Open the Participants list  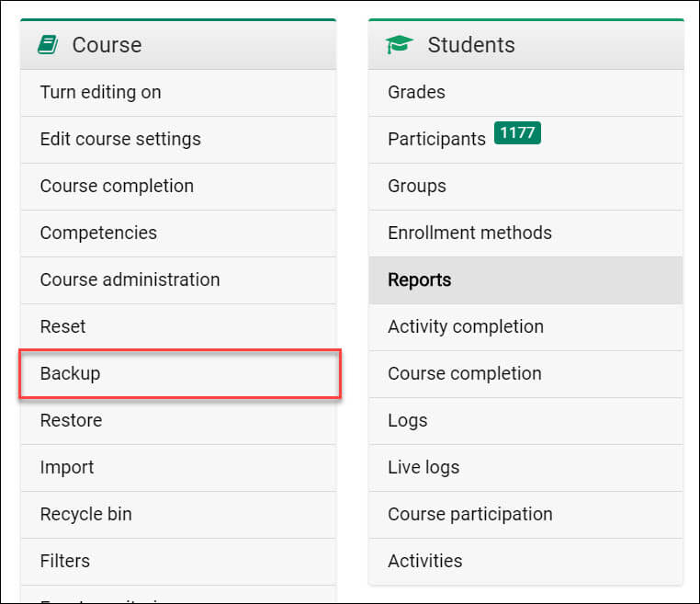point(525,140)
